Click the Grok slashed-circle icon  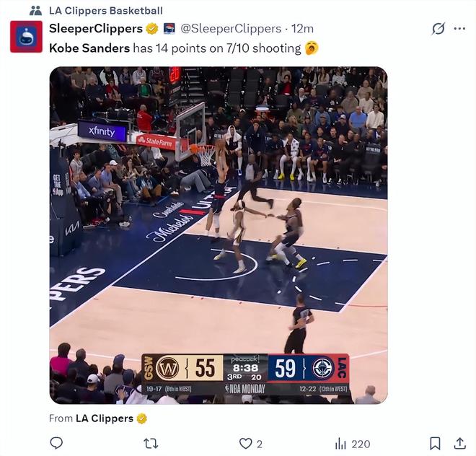(438, 29)
